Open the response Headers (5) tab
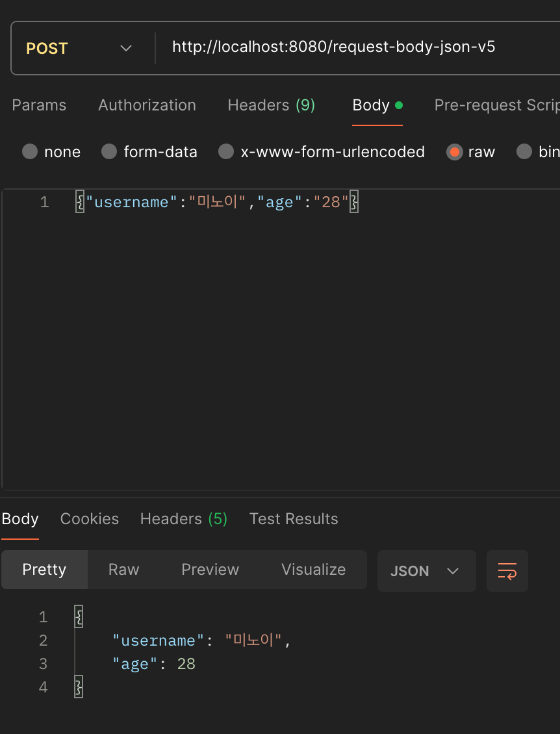This screenshot has height=734, width=560. tap(184, 518)
